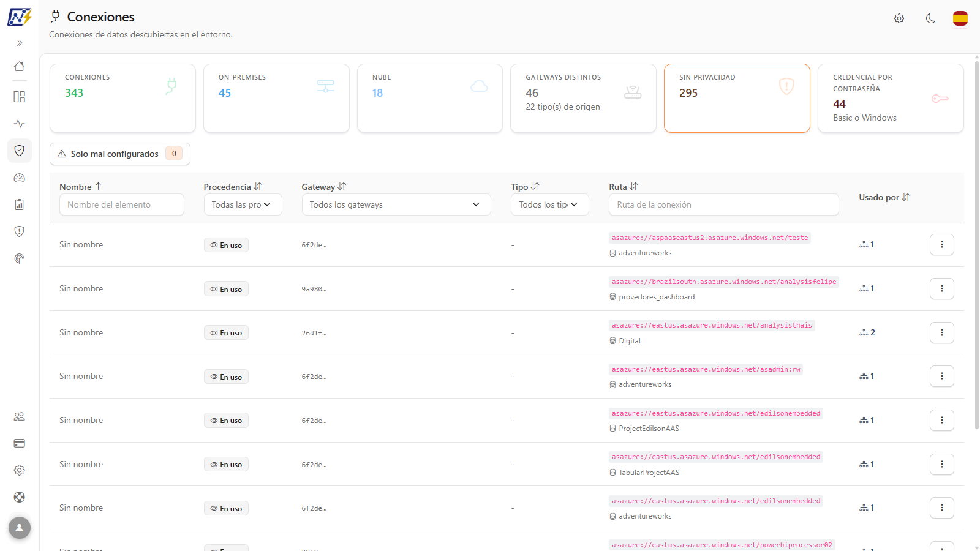Toggle Solo mal configurados filter

[x=120, y=154]
